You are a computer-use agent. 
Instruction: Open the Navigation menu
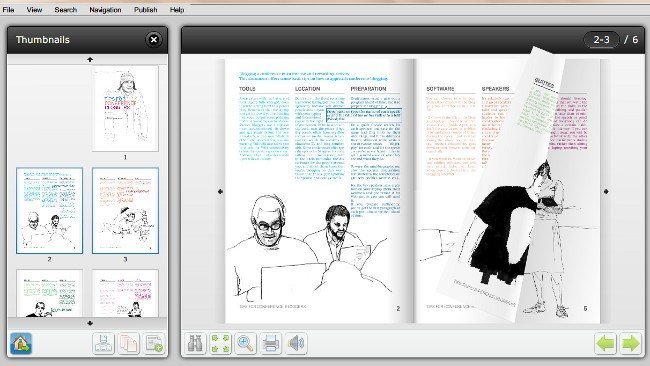point(105,9)
